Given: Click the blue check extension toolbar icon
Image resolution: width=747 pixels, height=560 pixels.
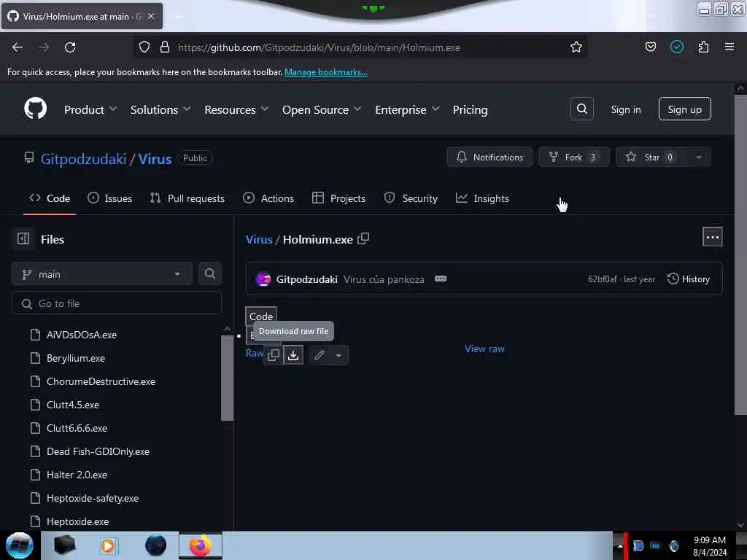Looking at the screenshot, I should (676, 47).
